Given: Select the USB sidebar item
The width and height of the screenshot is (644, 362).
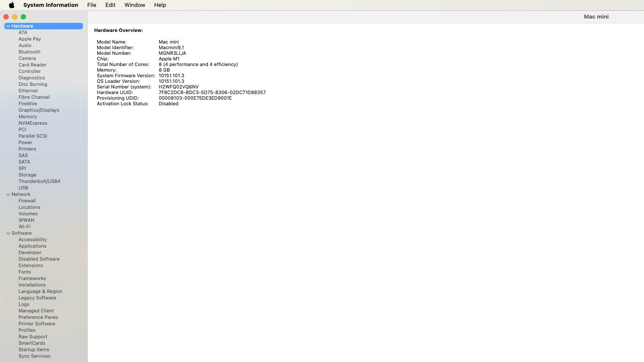Looking at the screenshot, I should tap(23, 188).
